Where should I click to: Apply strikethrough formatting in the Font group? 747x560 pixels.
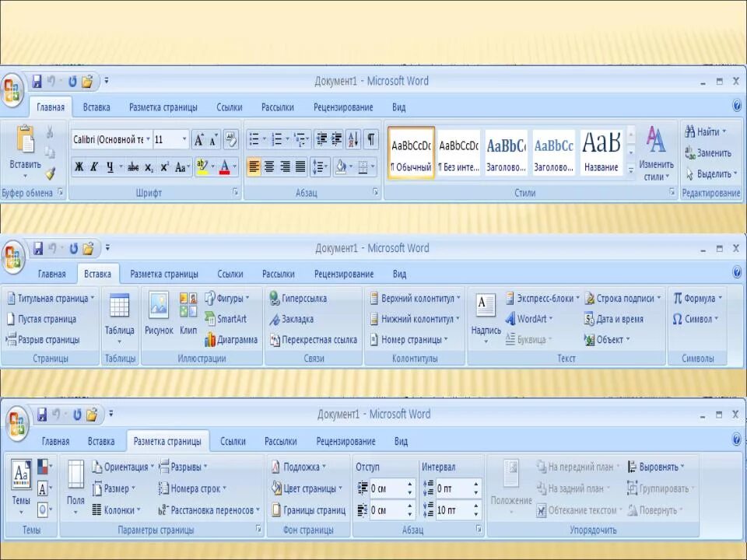point(133,166)
